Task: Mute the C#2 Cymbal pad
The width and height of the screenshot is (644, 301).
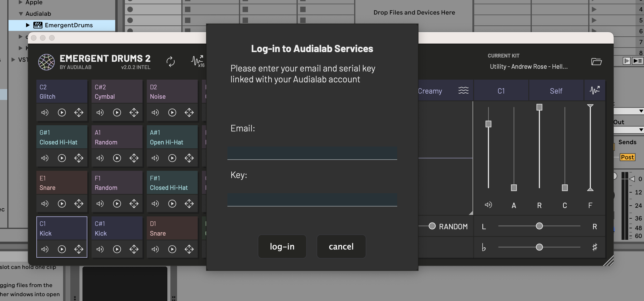Action: (100, 113)
